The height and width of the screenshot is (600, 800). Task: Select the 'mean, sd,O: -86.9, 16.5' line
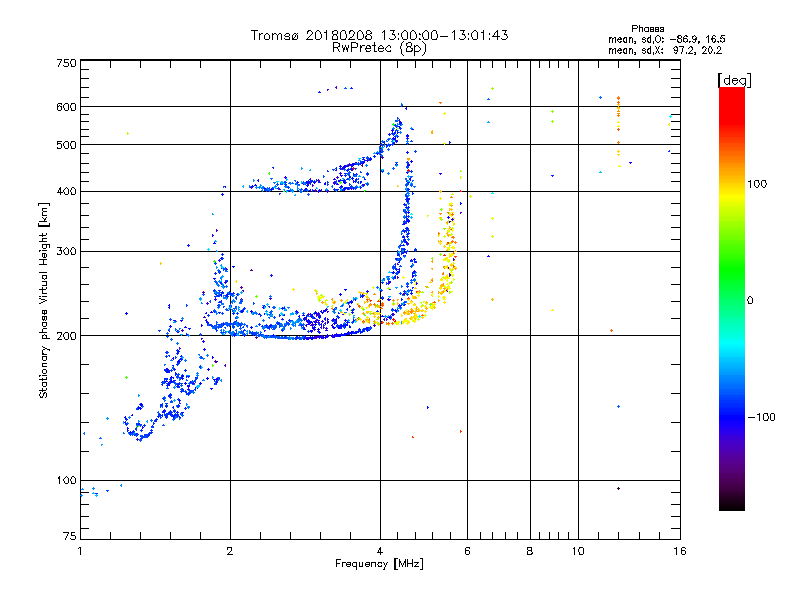tap(667, 39)
